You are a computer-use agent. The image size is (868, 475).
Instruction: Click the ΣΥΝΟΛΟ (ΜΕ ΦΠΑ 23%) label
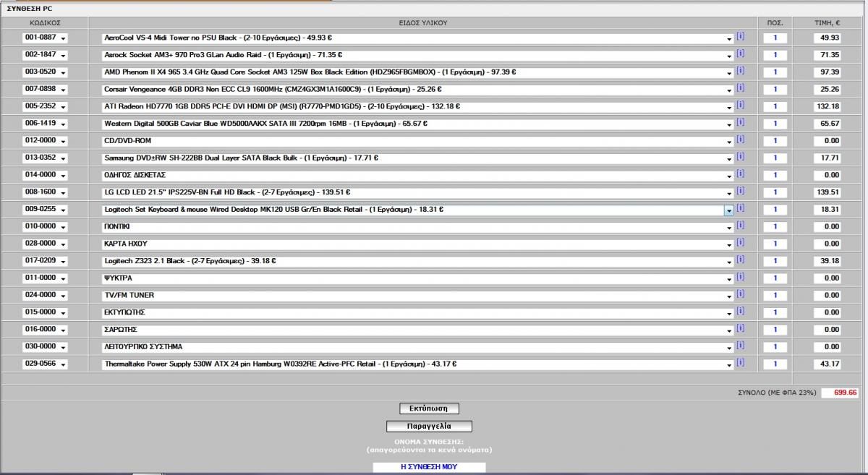(x=778, y=393)
